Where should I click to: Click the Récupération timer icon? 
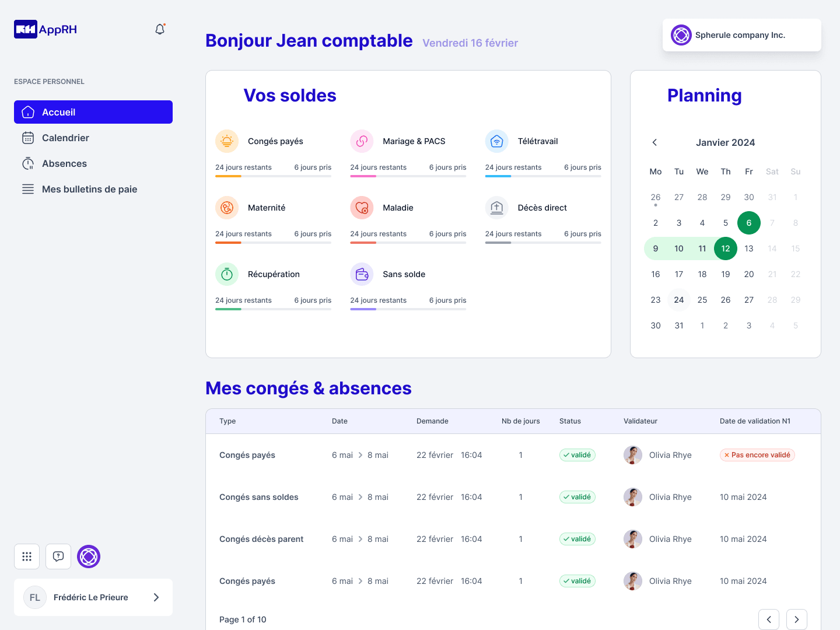227,274
